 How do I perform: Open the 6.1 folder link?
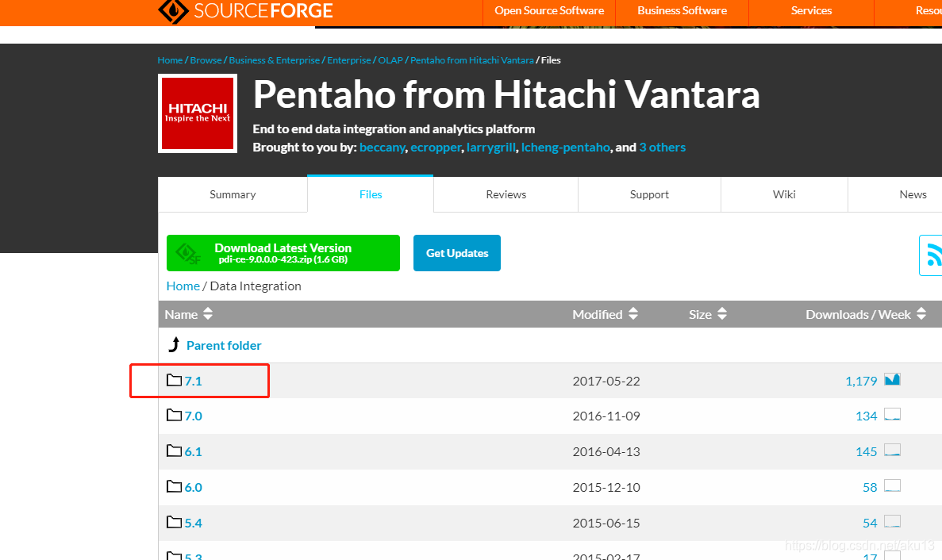(x=193, y=451)
